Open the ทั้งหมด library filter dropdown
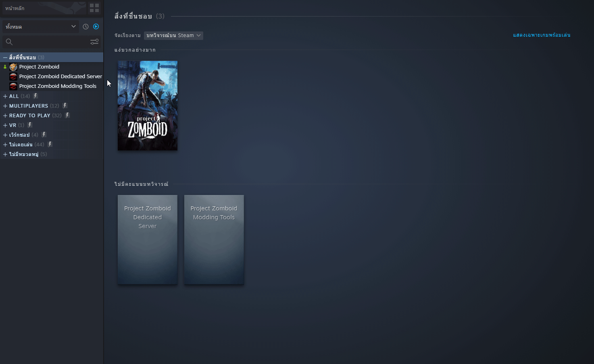Screen dimensions: 594x364 tap(41, 27)
